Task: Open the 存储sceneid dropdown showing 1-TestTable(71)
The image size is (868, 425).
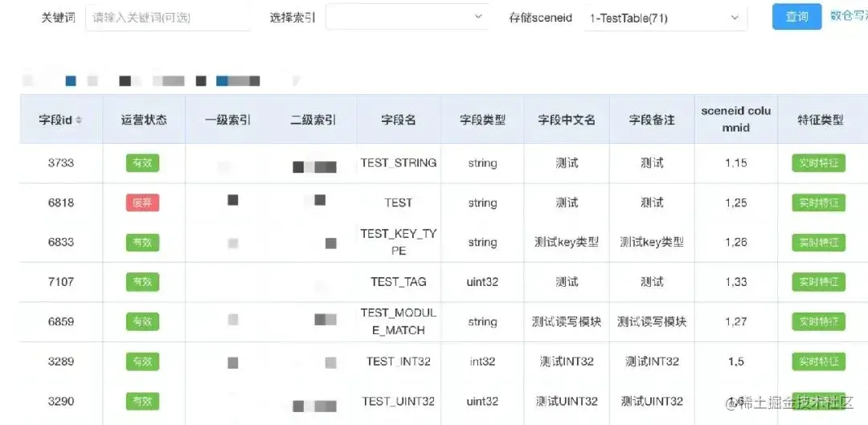Action: [664, 18]
